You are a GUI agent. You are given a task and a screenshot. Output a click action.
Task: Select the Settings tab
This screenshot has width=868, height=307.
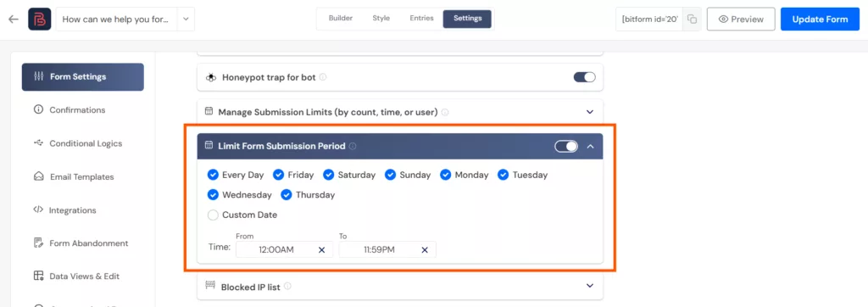(x=467, y=19)
